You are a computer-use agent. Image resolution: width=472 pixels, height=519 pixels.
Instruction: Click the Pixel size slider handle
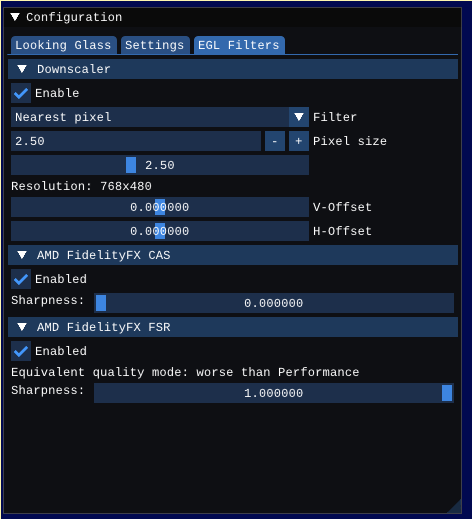coord(131,165)
